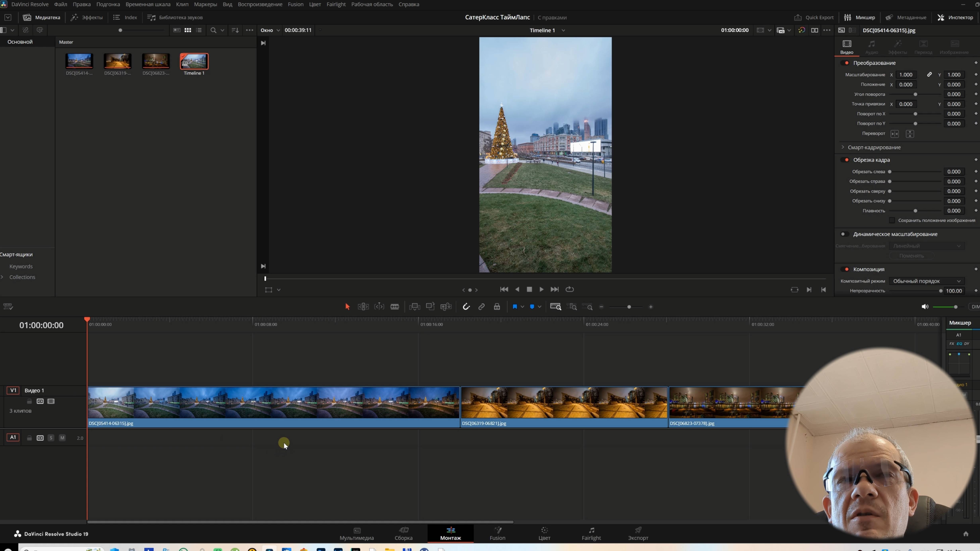Select the Blade edit mode tool
Viewport: 980px width, 551px height.
coord(395,307)
